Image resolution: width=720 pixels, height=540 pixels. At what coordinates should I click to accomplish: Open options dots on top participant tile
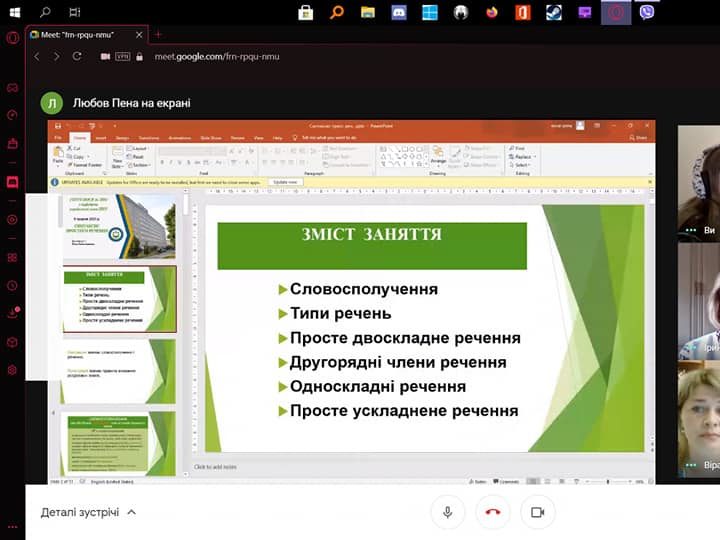pyautogui.click(x=690, y=230)
